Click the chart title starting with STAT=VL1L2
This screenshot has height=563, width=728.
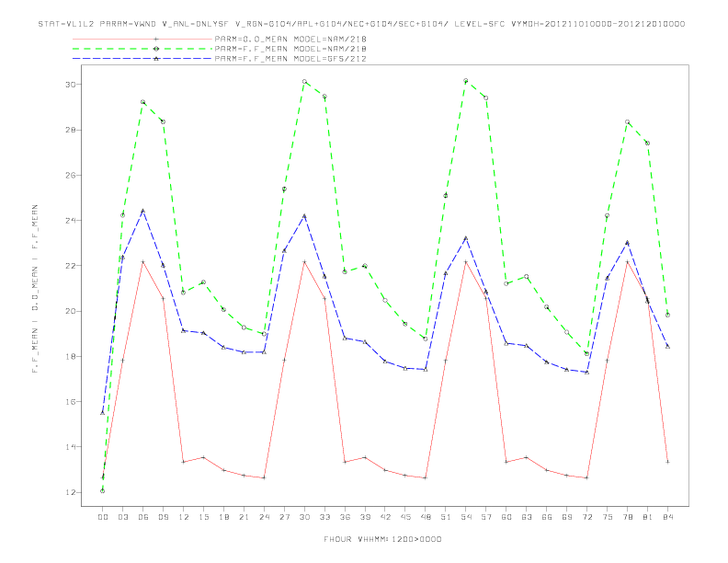click(x=361, y=24)
